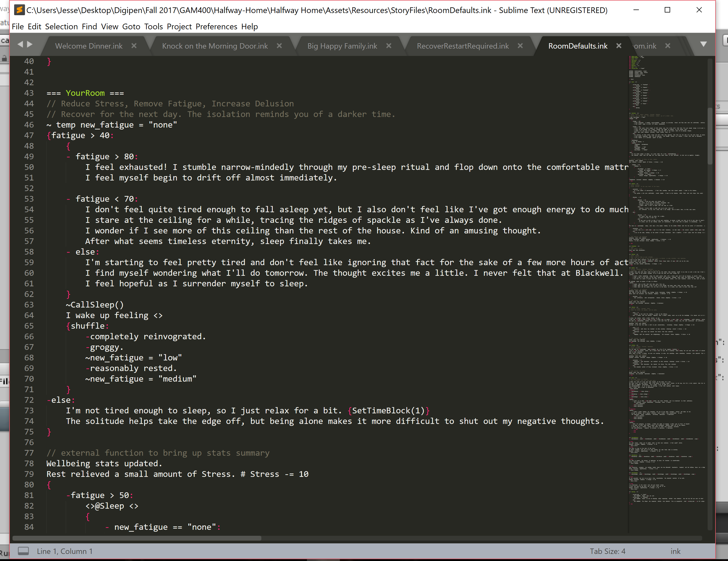The image size is (728, 561).
Task: Toggle the side bar status icon
Action: point(23,551)
